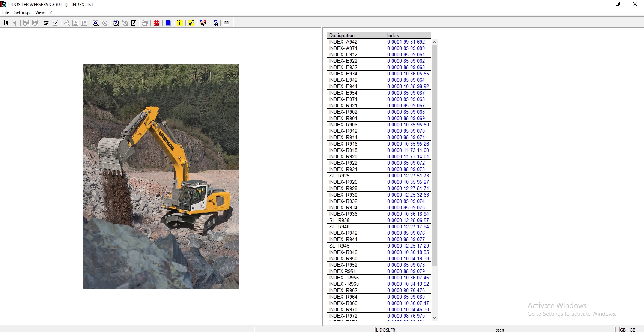This screenshot has height=332, width=644.
Task: Open the File menu
Action: point(6,12)
